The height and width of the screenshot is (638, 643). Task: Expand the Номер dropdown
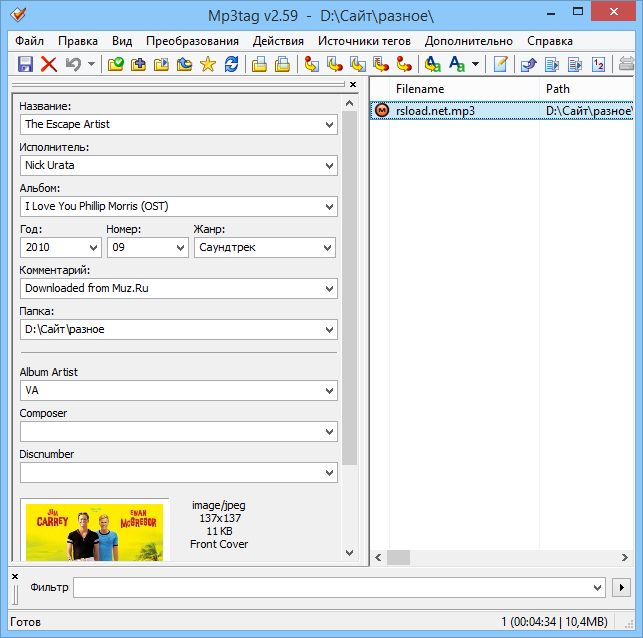point(180,248)
